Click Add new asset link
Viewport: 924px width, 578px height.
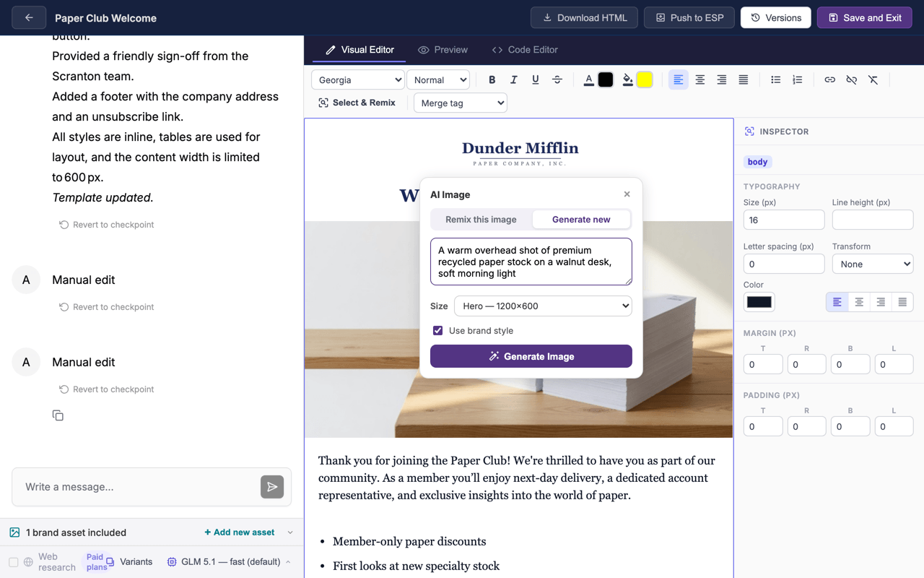coord(240,532)
